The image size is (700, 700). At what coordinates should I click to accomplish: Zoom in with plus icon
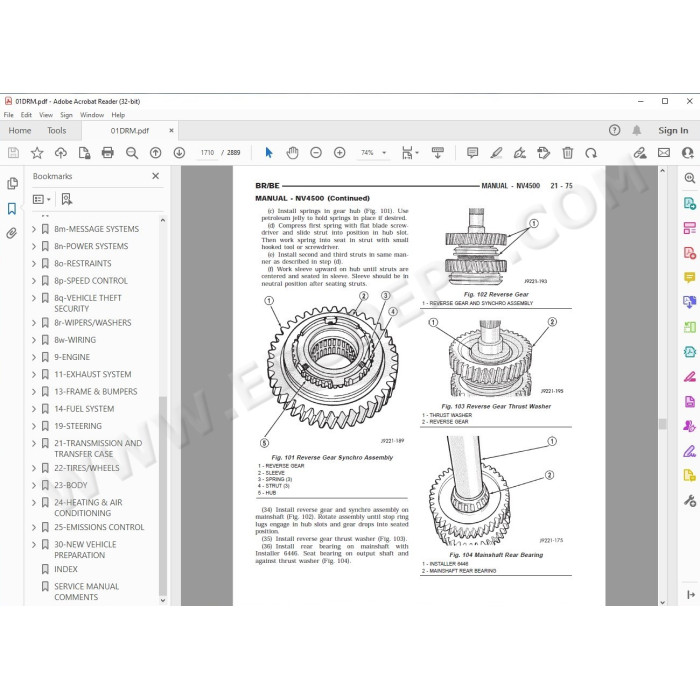[340, 153]
